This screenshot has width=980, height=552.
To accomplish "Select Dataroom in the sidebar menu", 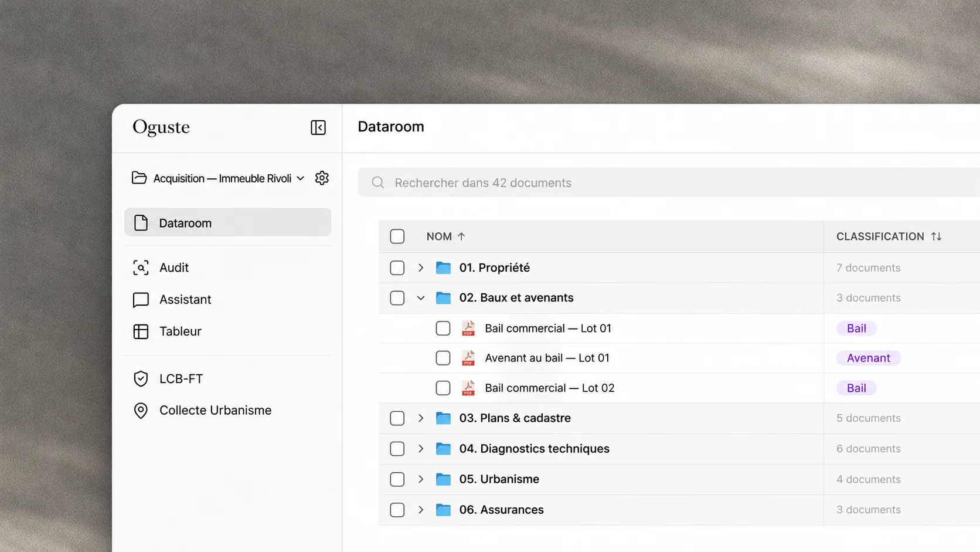I will (227, 222).
